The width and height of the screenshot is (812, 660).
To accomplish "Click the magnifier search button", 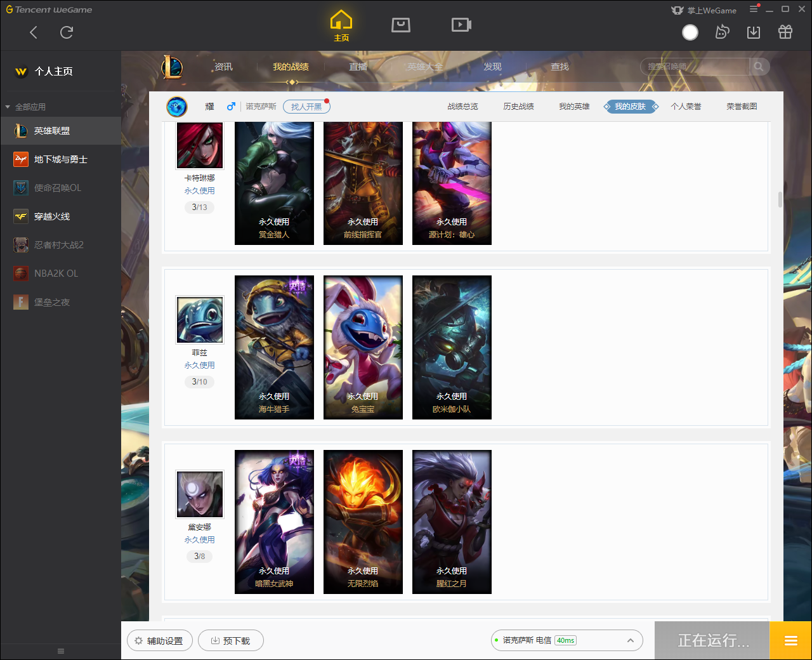I will click(x=759, y=67).
